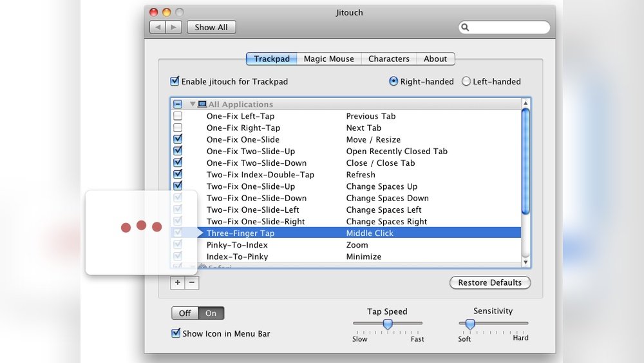Viewport: 644px width, 363px height.
Task: Click the Show All button
Action: [211, 27]
